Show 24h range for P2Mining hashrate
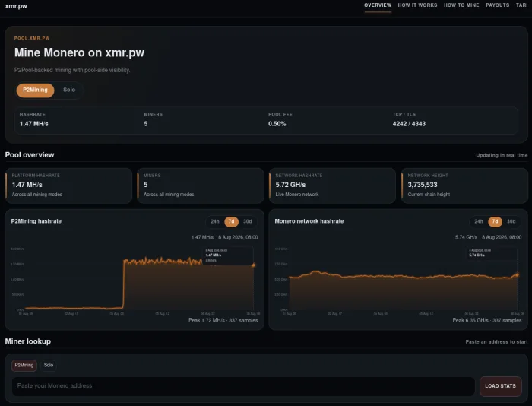 [215, 221]
